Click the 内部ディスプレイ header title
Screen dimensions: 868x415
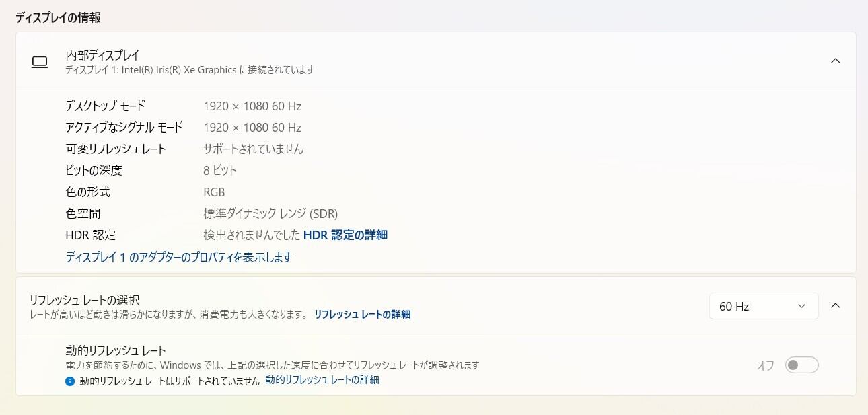(x=102, y=54)
